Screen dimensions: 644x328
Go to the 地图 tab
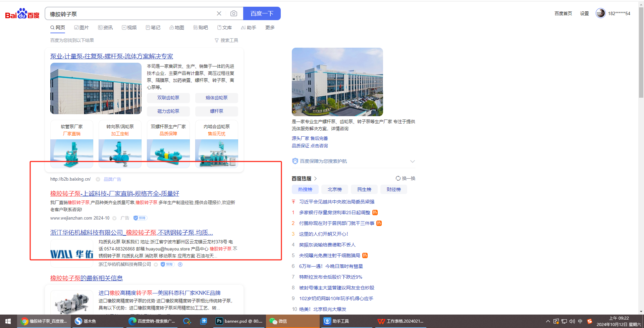[177, 28]
